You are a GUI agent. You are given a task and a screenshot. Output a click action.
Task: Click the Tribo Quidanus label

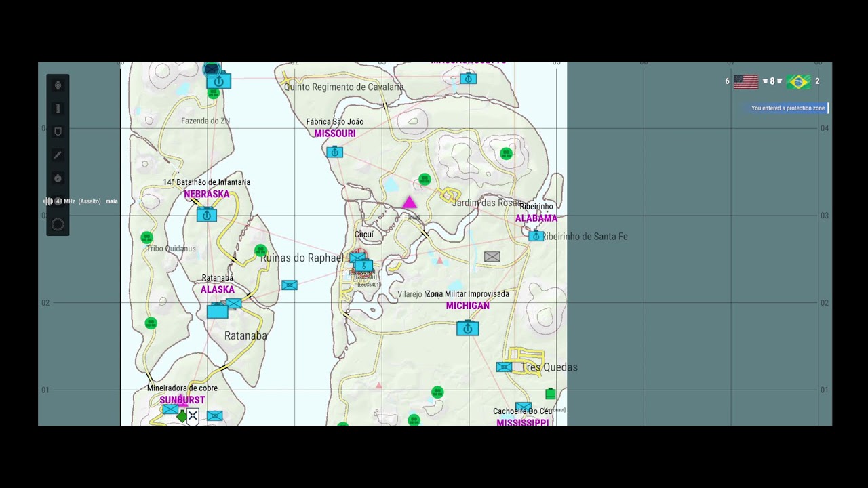(x=171, y=249)
